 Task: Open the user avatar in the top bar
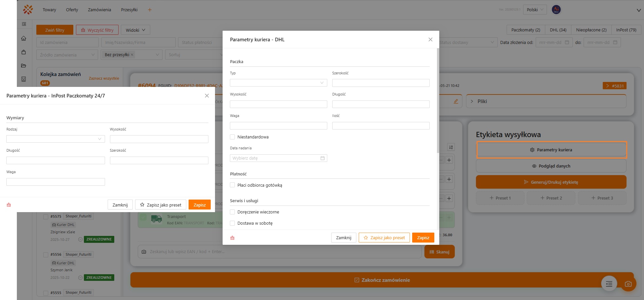click(x=556, y=10)
